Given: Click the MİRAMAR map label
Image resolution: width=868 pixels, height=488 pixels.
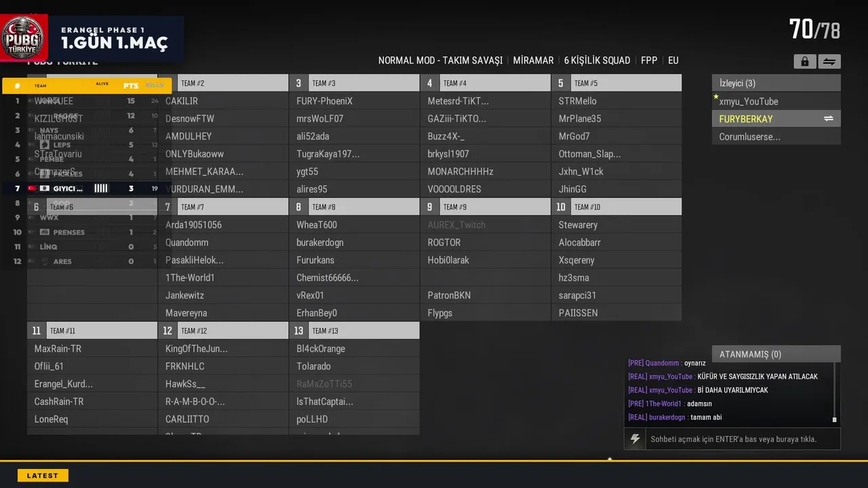Looking at the screenshot, I should [533, 60].
